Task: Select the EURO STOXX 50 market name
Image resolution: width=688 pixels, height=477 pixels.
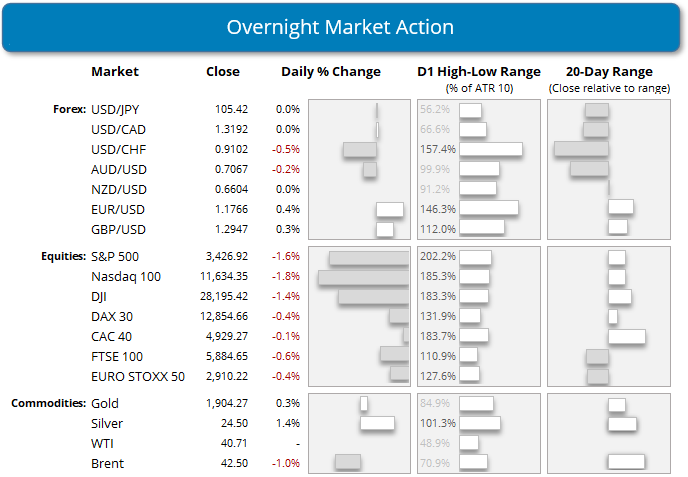Action: [x=137, y=375]
